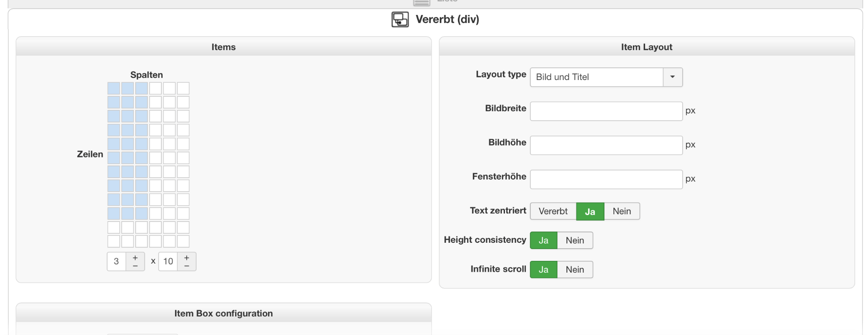Click the rows number field showing 10
The image size is (868, 335).
[x=168, y=261]
